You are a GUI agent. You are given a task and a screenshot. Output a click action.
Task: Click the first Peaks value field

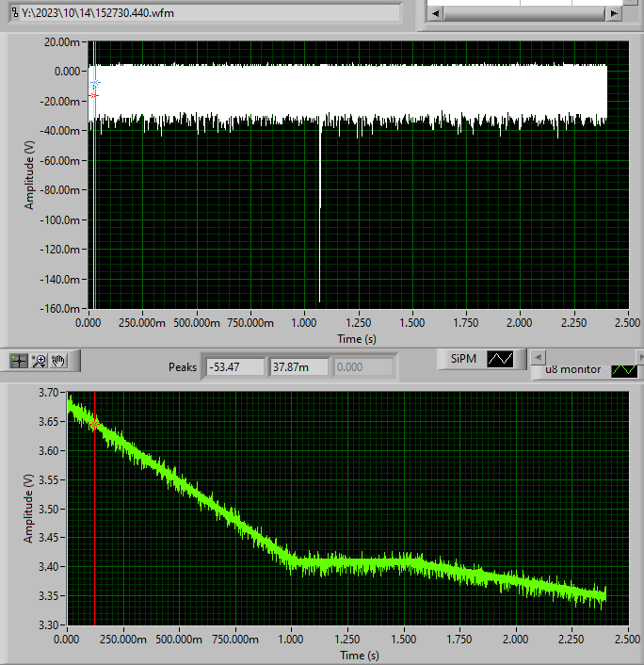pyautogui.click(x=235, y=366)
